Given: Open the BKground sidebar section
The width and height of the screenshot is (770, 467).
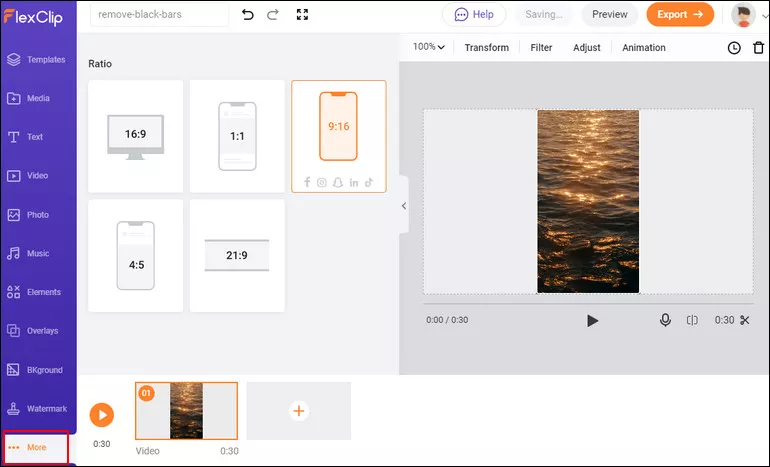Looking at the screenshot, I should (34, 370).
